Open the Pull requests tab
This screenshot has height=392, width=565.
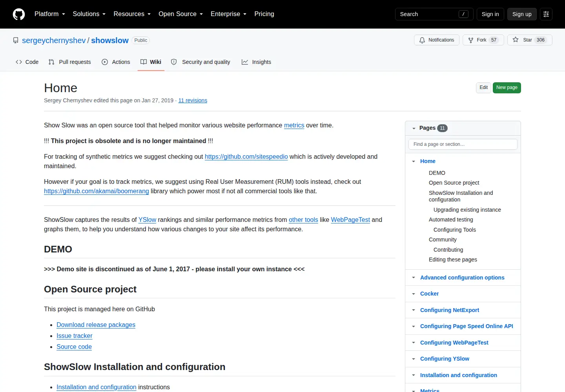[69, 62]
